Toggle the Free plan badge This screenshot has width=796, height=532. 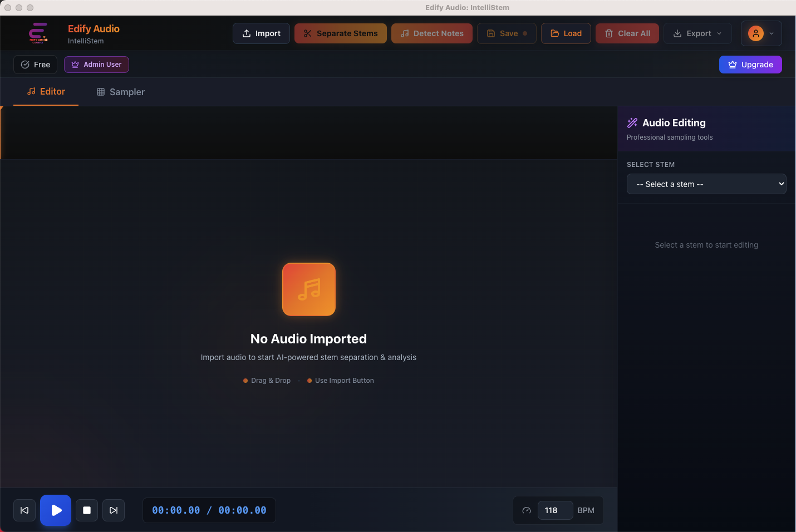pyautogui.click(x=36, y=65)
